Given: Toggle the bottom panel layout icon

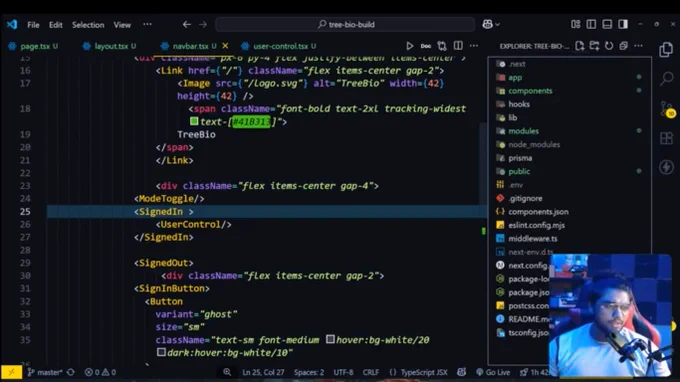Looking at the screenshot, I should (x=607, y=24).
